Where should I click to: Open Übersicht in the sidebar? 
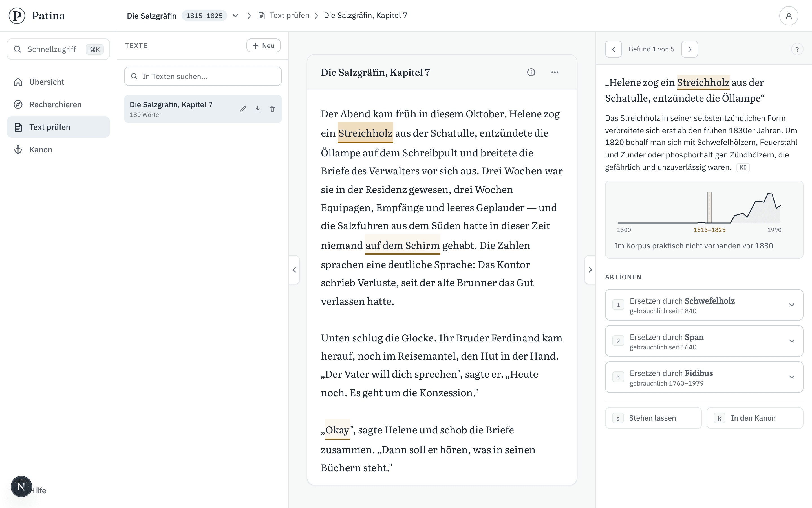click(58, 82)
